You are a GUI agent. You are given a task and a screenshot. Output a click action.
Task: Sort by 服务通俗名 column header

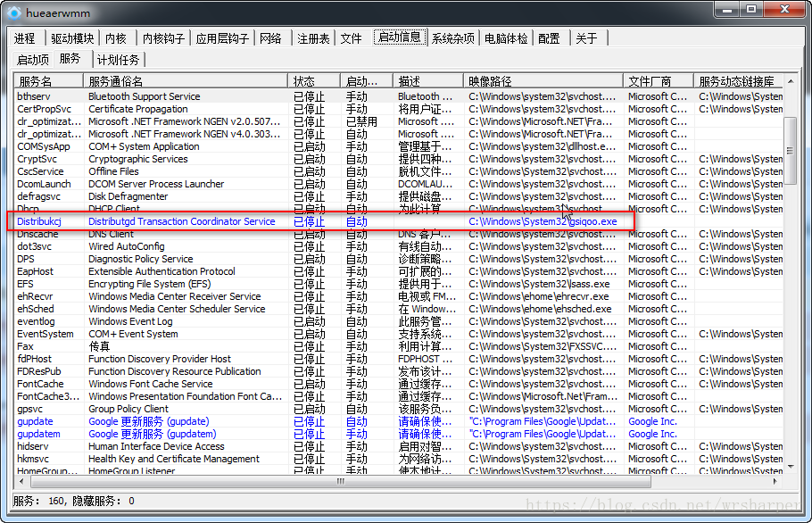185,81
